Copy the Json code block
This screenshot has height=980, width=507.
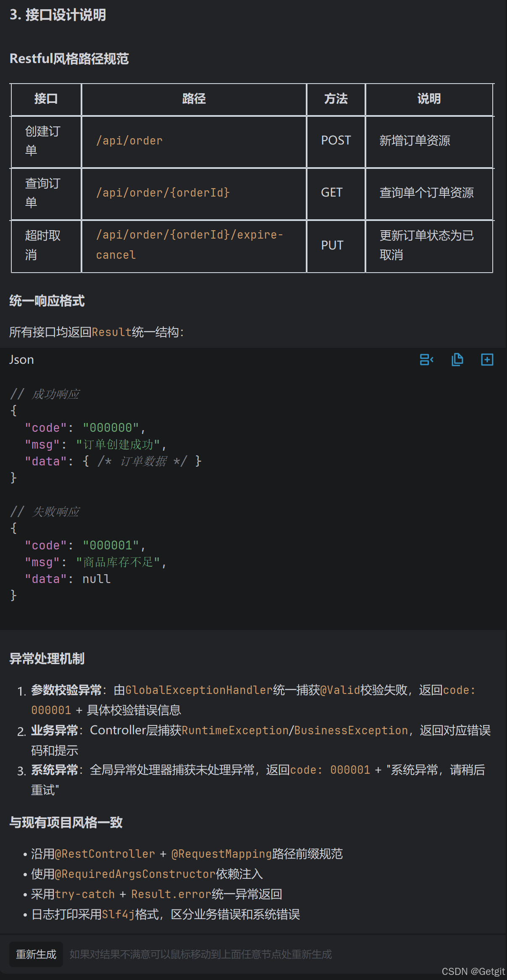(457, 360)
